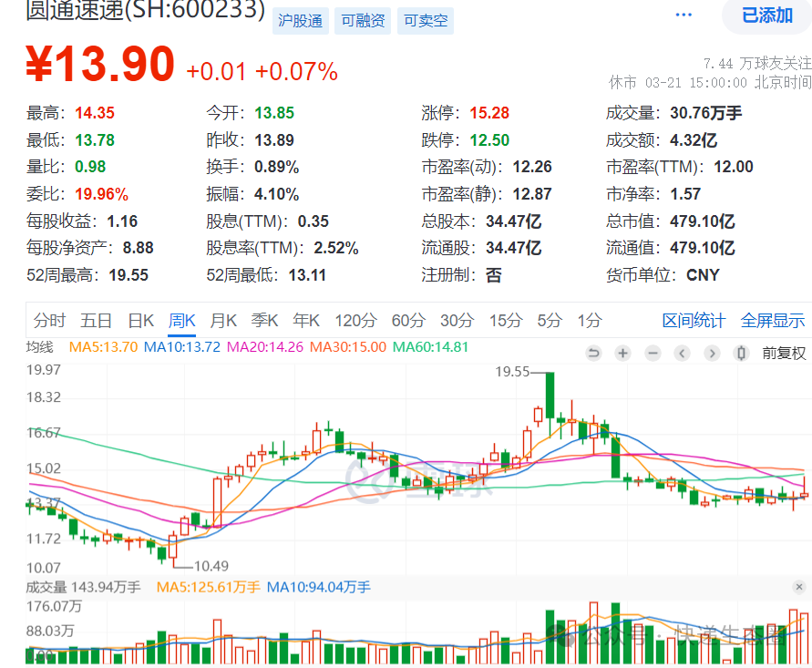
Task: Click the current price ¥13.90
Action: pyautogui.click(x=100, y=65)
